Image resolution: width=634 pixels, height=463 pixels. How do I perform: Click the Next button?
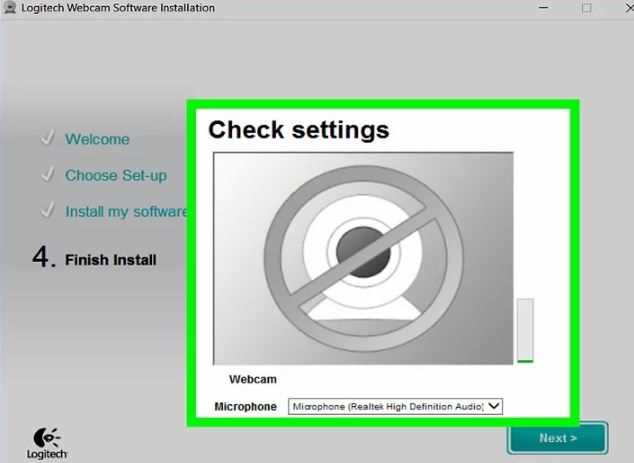pyautogui.click(x=558, y=438)
